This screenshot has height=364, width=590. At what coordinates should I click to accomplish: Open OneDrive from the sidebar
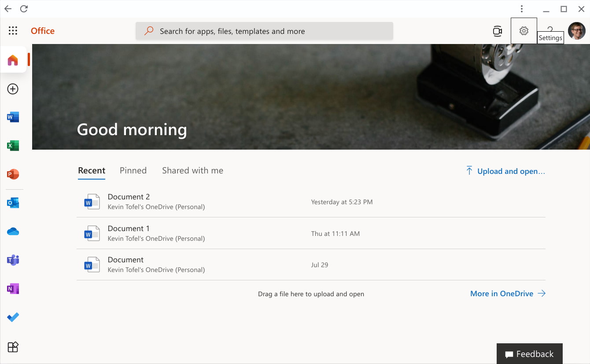(13, 232)
